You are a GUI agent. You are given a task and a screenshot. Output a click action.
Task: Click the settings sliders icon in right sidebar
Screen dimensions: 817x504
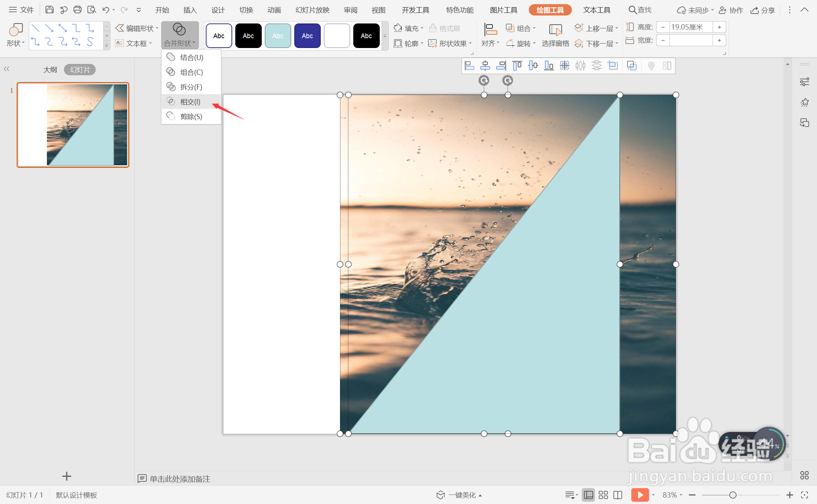point(805,82)
